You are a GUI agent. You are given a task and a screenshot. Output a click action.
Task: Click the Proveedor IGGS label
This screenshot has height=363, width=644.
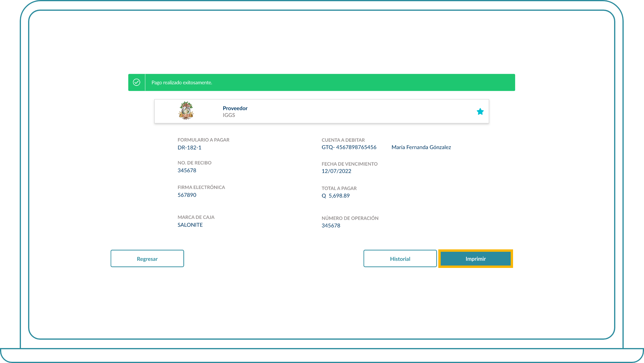click(x=235, y=112)
